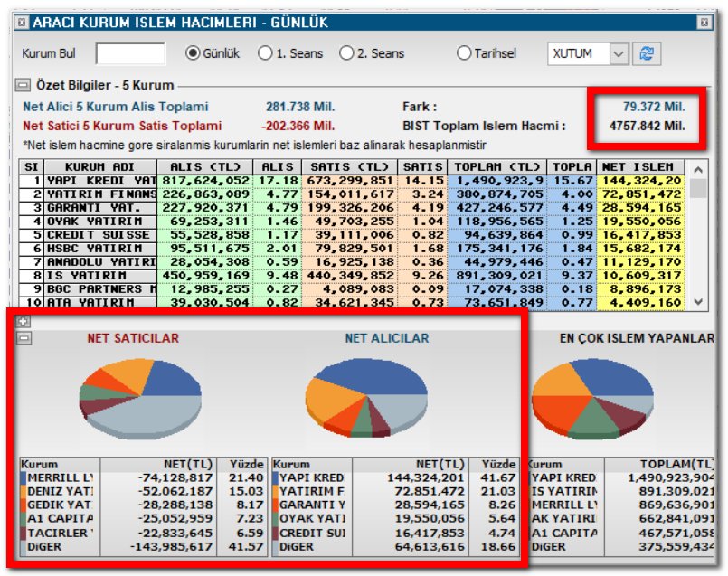Click GARANTI Y row in Net Alicilar list
This screenshot has height=576, width=728.
coord(395,505)
